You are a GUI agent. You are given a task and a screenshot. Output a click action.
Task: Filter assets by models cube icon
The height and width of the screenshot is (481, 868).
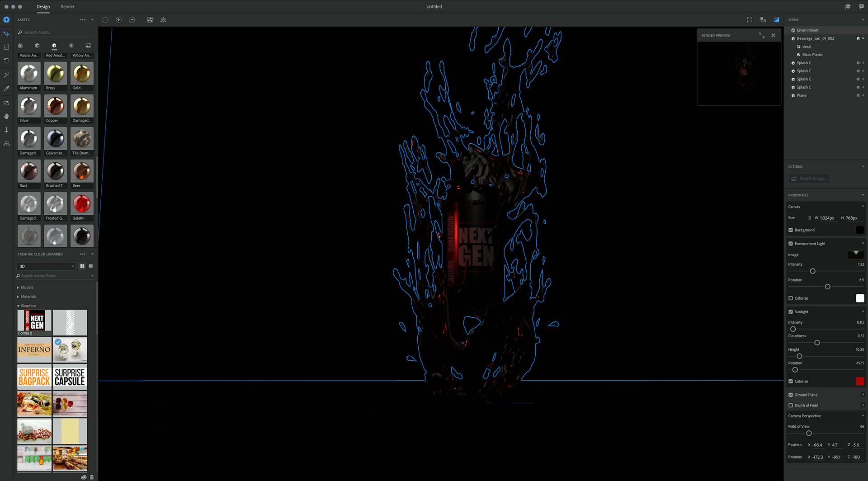(37, 46)
